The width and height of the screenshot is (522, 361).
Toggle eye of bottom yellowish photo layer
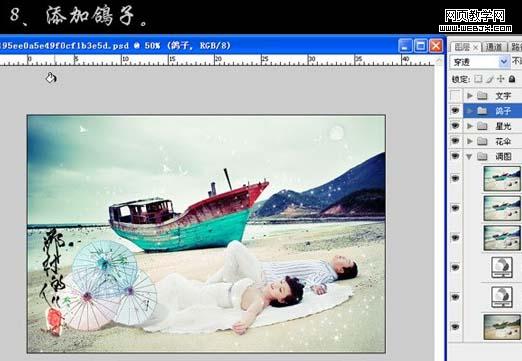[x=455, y=327]
